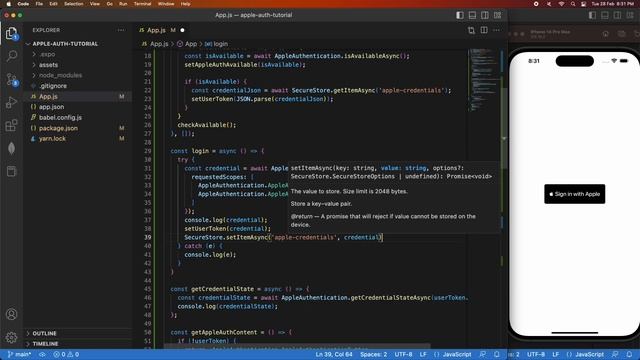
Task: Open the Accounts icon in activity bar
Action: pos(11,314)
